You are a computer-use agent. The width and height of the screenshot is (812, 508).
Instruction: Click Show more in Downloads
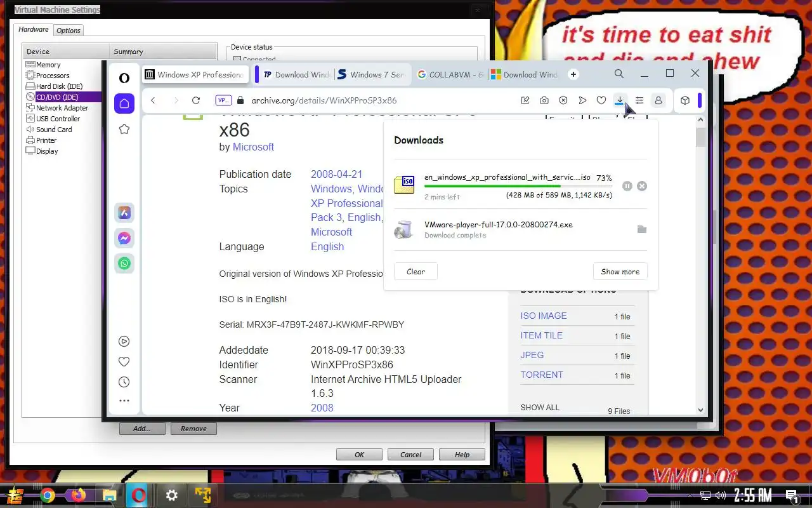(x=620, y=272)
